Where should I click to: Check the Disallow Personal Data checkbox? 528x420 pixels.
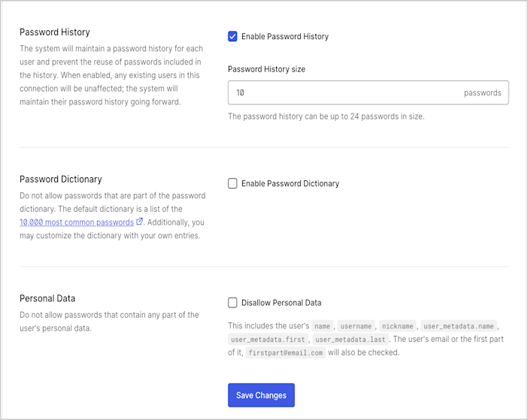click(x=232, y=303)
